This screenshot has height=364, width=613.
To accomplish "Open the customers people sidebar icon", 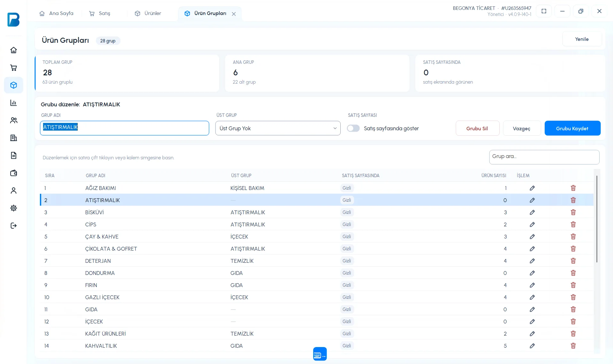I will click(13, 120).
